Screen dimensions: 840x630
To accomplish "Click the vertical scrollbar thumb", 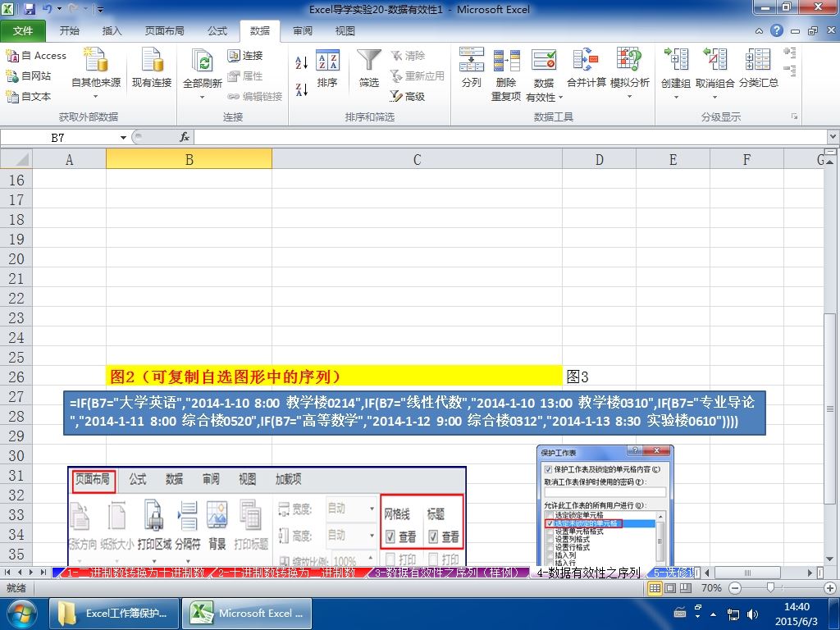I will click(x=830, y=409).
